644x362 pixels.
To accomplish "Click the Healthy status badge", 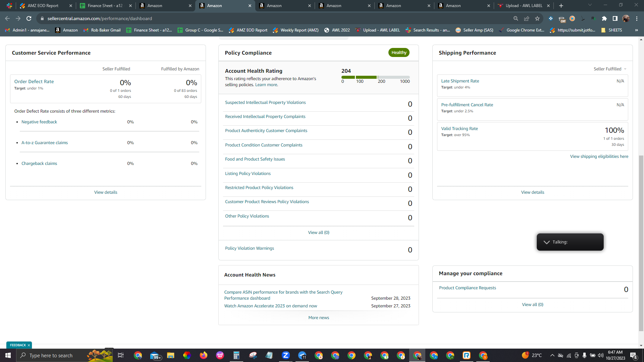I will pyautogui.click(x=399, y=53).
